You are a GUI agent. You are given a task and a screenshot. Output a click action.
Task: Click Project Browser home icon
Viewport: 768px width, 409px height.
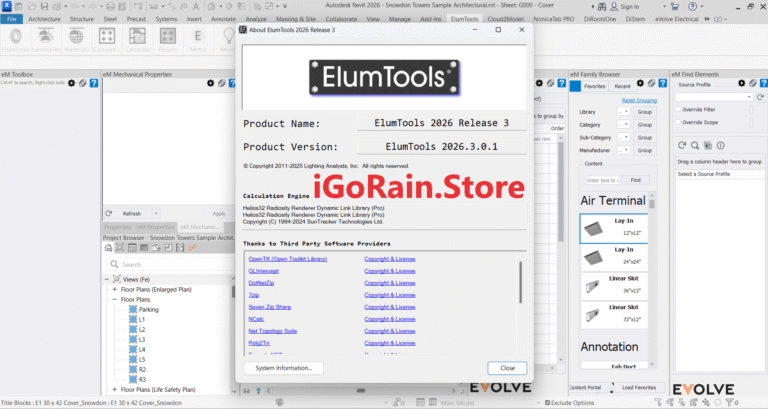coord(108,248)
